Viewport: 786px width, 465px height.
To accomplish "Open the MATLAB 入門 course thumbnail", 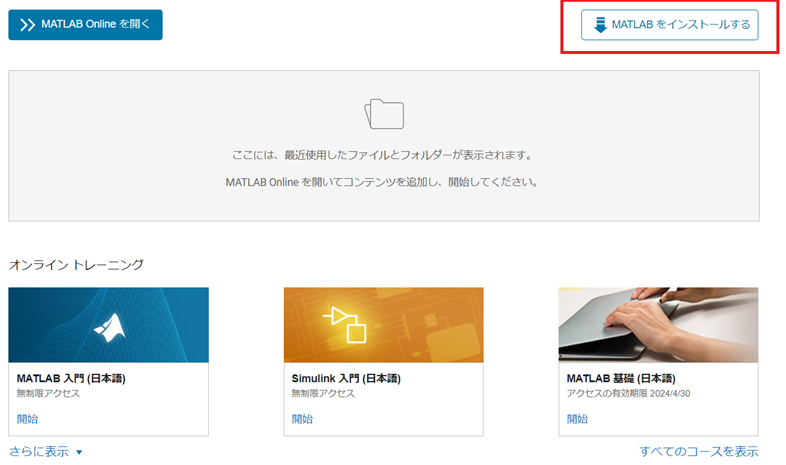I will 109,325.
